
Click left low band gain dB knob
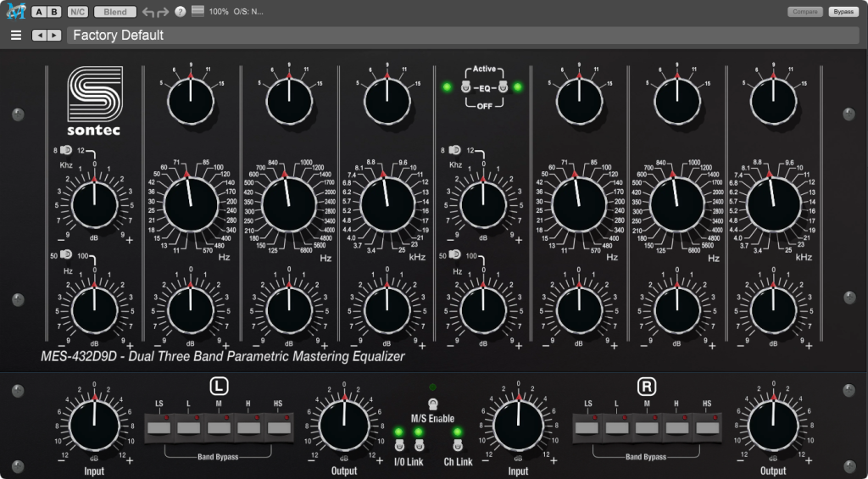coord(191,310)
